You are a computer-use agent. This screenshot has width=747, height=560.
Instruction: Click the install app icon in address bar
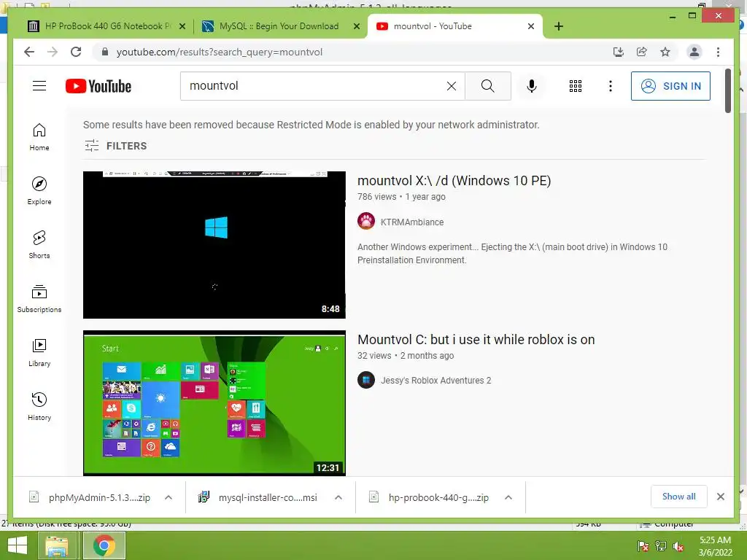tap(619, 52)
